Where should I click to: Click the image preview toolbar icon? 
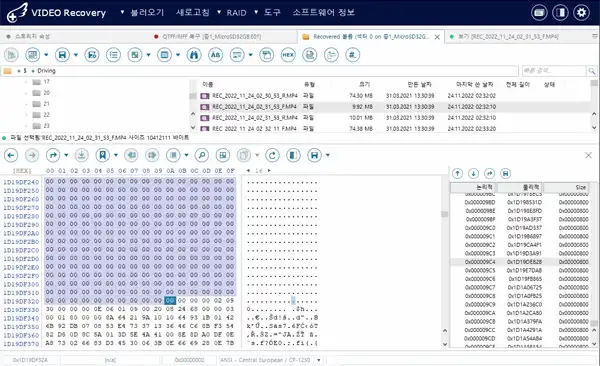(135, 55)
